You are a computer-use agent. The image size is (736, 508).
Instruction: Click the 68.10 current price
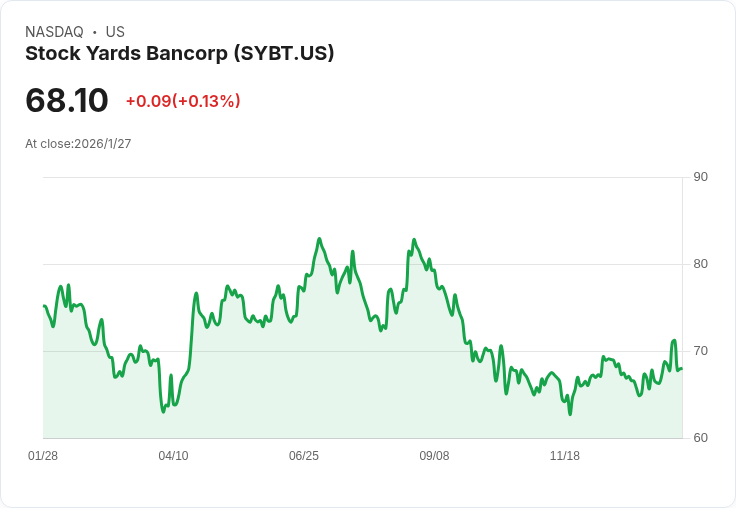[67, 100]
